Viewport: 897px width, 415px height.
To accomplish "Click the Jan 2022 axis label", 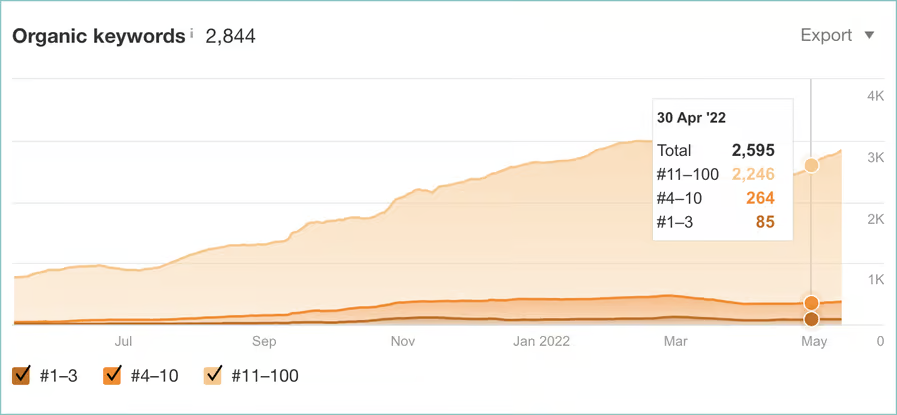I will pyautogui.click(x=540, y=341).
